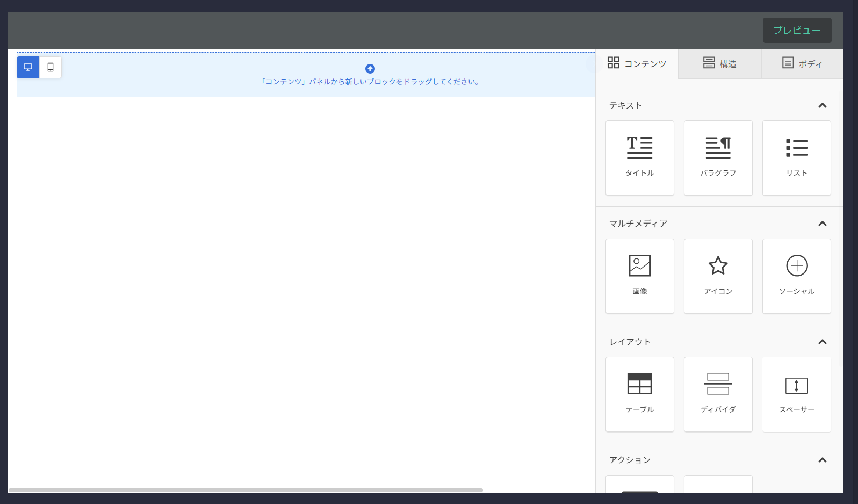Select the ソーシャル block
858x504 pixels.
[797, 276]
